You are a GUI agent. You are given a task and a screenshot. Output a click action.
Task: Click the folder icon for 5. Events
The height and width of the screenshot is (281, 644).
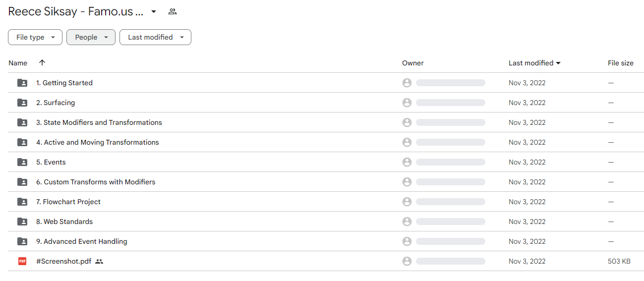(x=22, y=162)
